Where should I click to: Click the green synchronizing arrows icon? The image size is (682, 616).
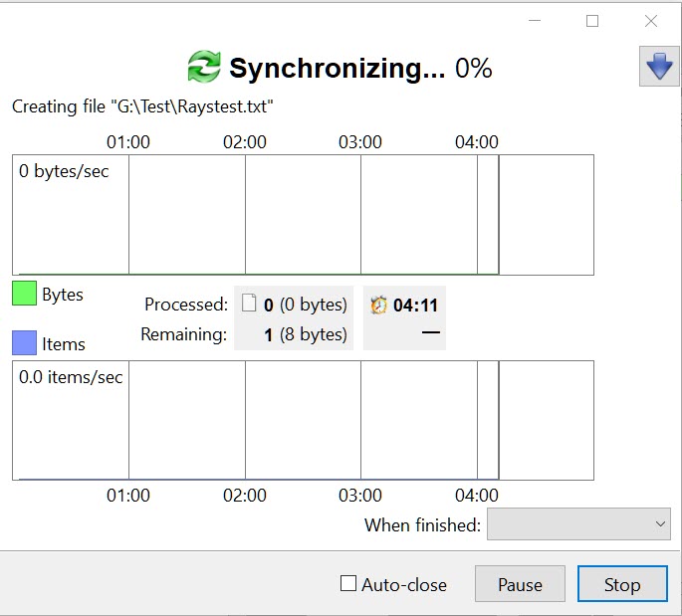[204, 67]
